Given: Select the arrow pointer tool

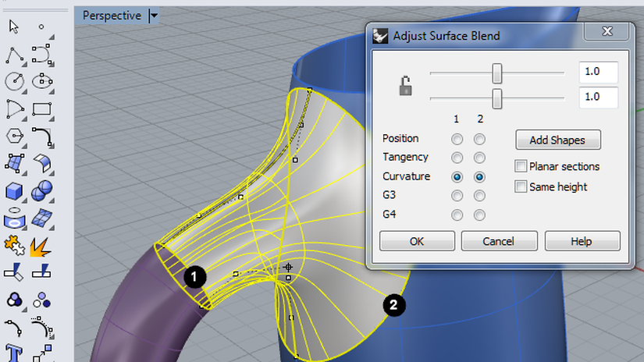Looking at the screenshot, I should [x=14, y=27].
